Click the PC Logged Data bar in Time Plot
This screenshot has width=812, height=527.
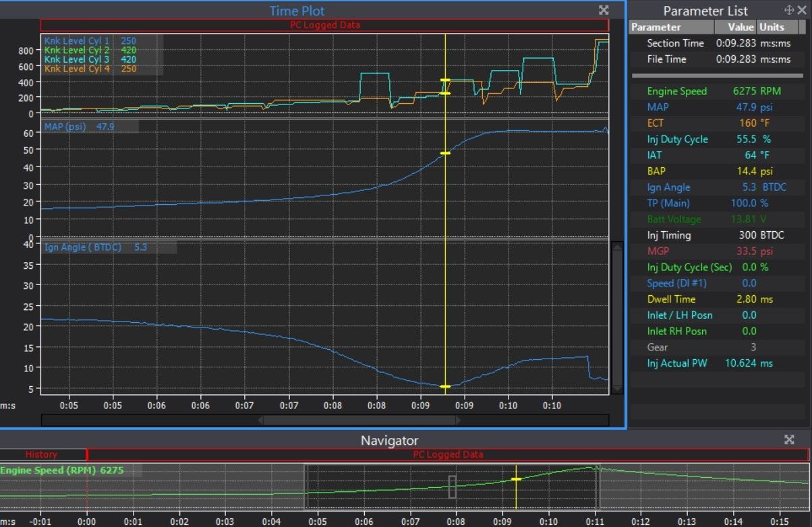[324, 25]
